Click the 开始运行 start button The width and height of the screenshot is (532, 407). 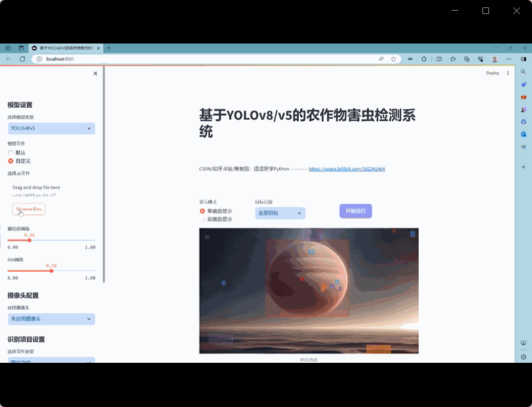click(356, 211)
